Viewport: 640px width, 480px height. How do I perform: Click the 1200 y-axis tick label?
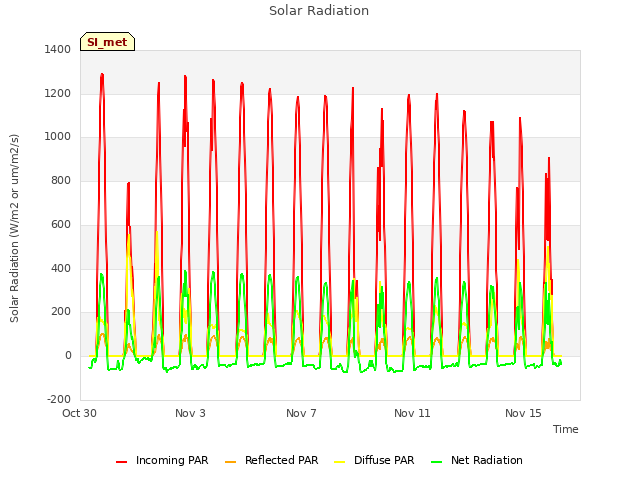pos(58,93)
